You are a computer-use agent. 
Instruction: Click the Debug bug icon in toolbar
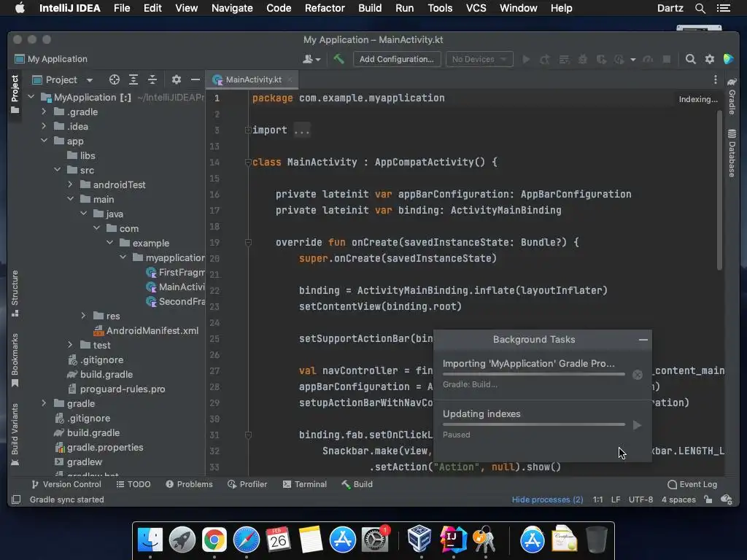[x=583, y=59]
